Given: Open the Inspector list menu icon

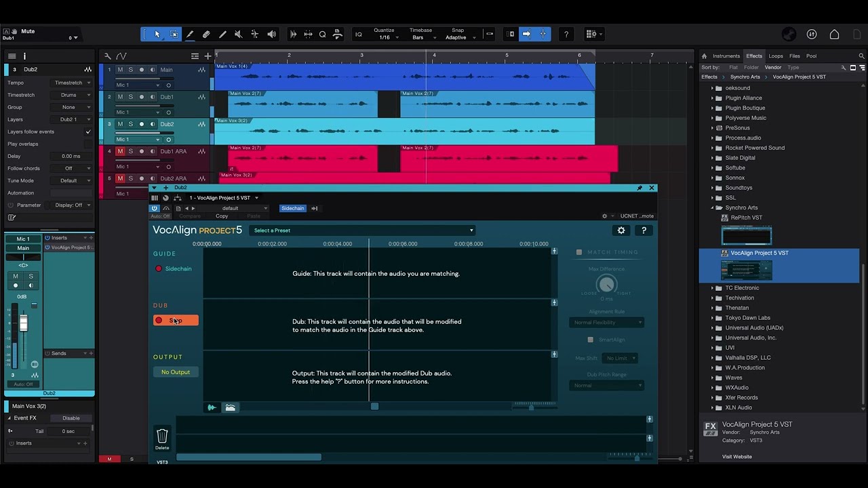Looking at the screenshot, I should click(11, 56).
